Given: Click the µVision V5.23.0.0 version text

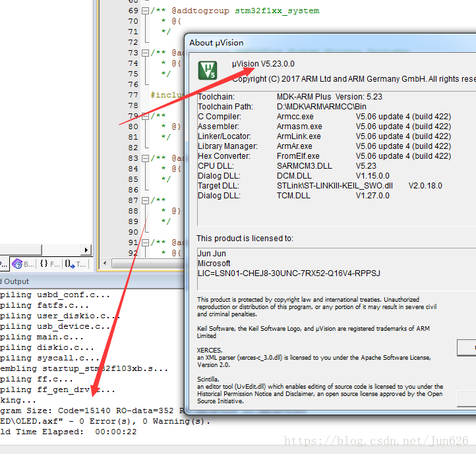Looking at the screenshot, I should pyautogui.click(x=263, y=64).
